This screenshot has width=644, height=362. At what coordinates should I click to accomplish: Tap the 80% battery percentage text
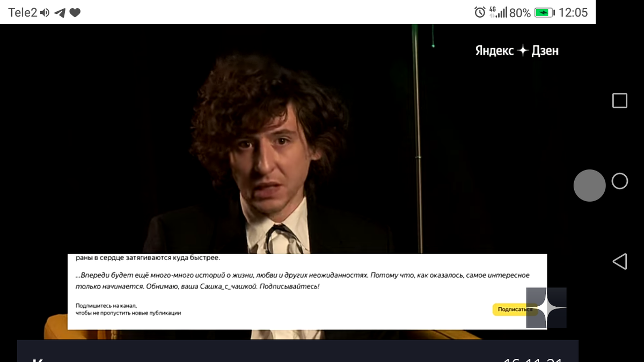520,13
